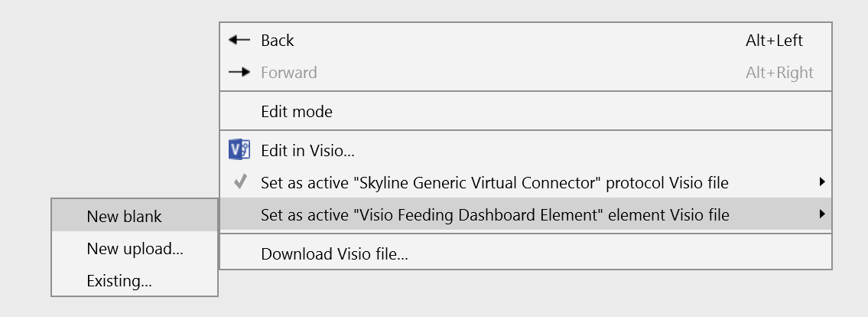868x317 pixels.
Task: Select the disabled Forward menu entry
Action: click(x=526, y=72)
